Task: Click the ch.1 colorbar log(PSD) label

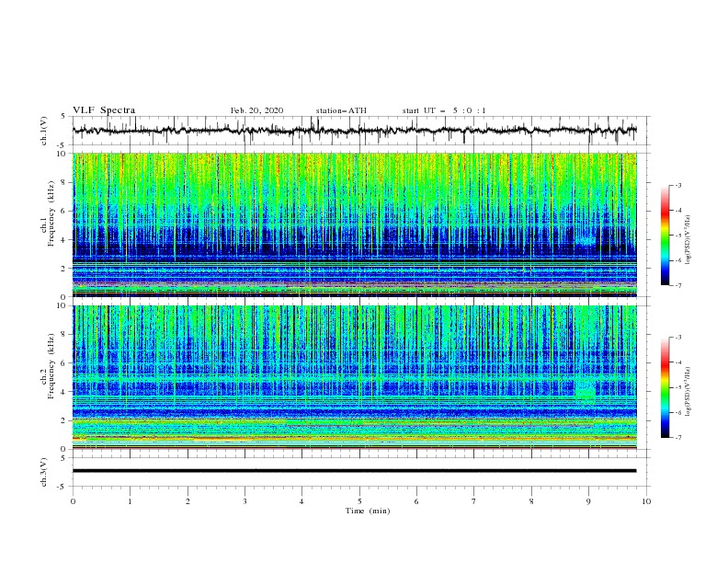Action: pos(688,240)
